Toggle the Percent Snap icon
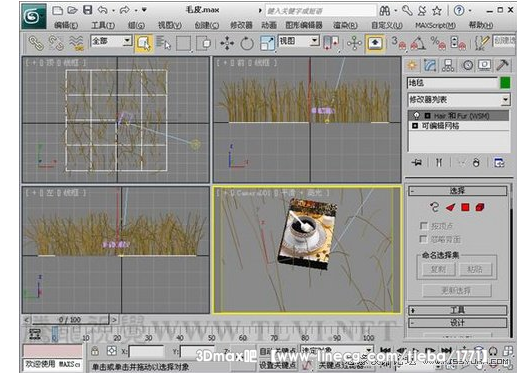The width and height of the screenshot is (517, 373). coord(438,43)
